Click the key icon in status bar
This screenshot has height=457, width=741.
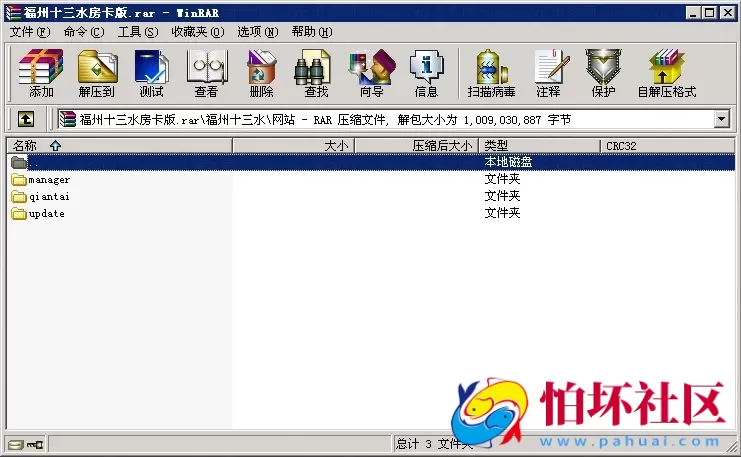pos(34,445)
